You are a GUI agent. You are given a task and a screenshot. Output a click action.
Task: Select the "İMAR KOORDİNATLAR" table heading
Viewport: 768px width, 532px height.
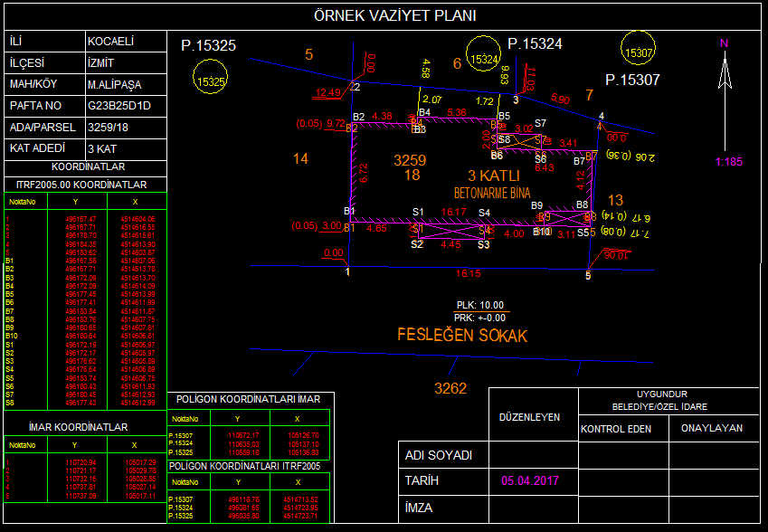coord(79,427)
